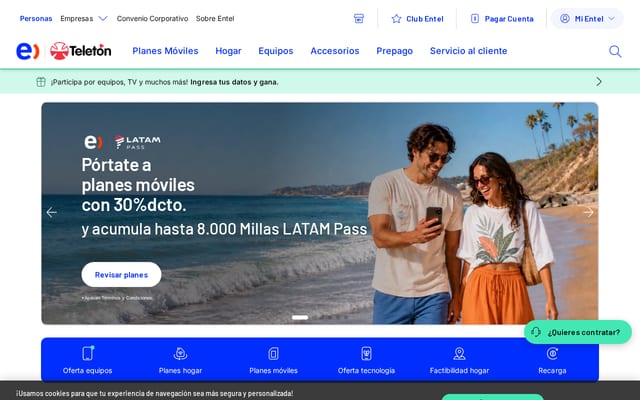Open Sobre Entel link
Viewport: 640px width, 400px height.
pyautogui.click(x=215, y=18)
